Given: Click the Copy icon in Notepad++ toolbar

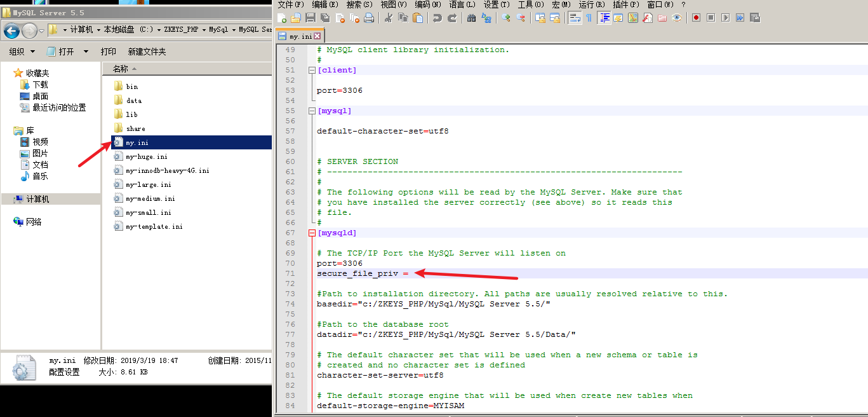Looking at the screenshot, I should point(403,18).
